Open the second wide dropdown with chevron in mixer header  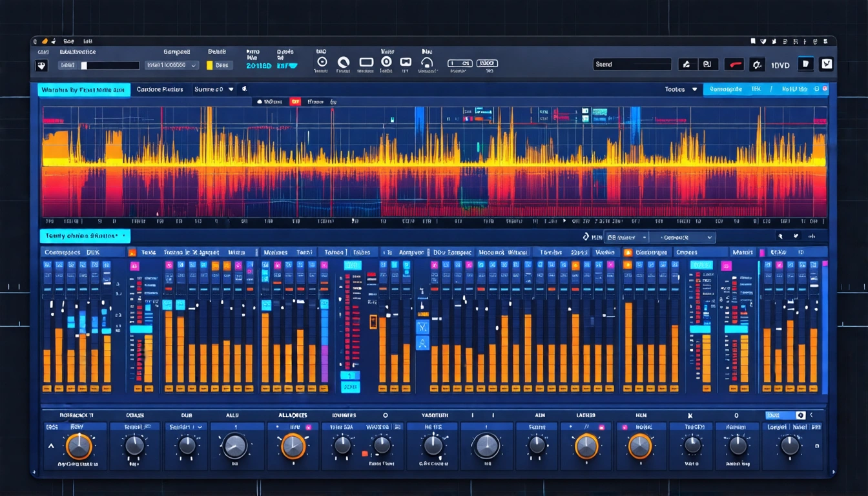683,237
